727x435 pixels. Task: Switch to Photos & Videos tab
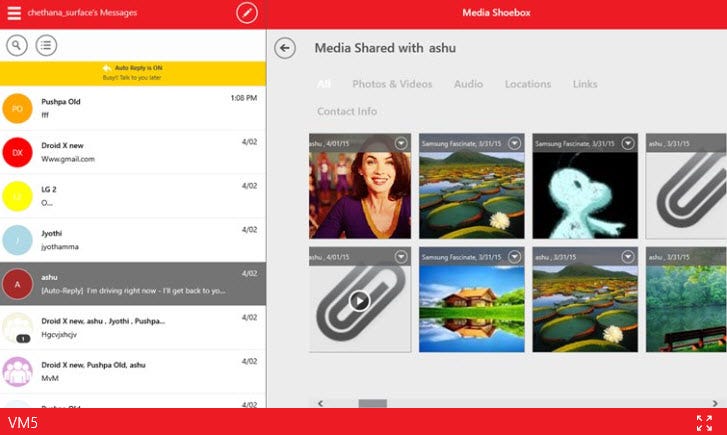point(392,84)
